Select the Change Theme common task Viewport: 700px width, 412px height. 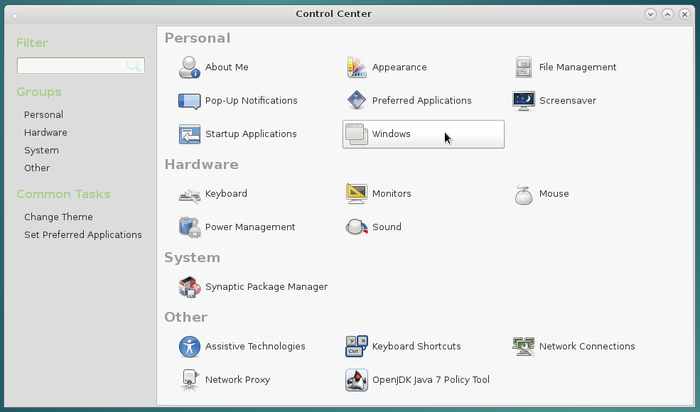[58, 217]
